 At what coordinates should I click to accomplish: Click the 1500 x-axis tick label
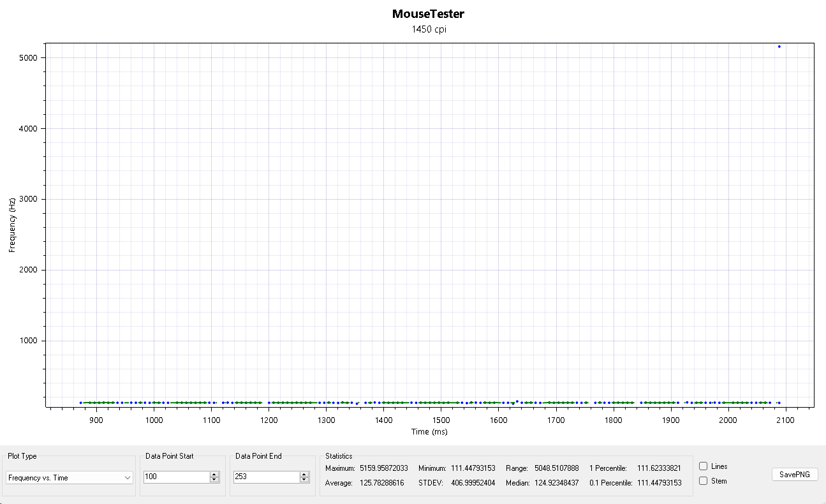click(441, 420)
